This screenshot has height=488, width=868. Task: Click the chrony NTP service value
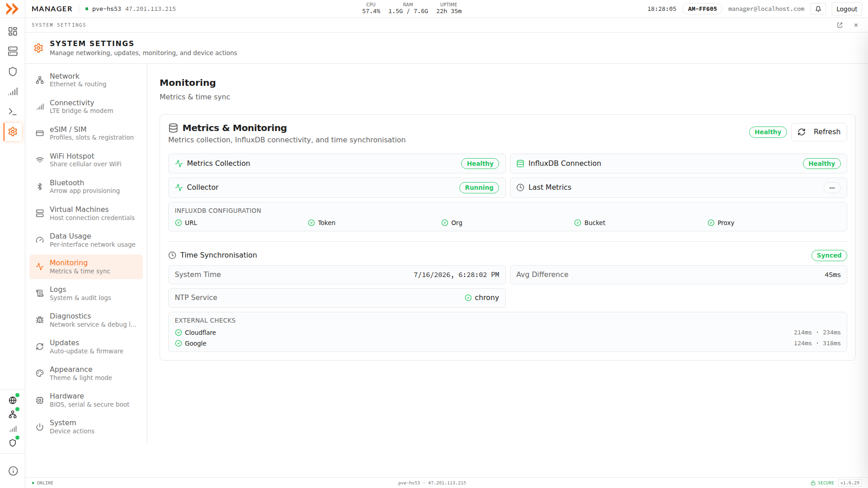pos(482,298)
